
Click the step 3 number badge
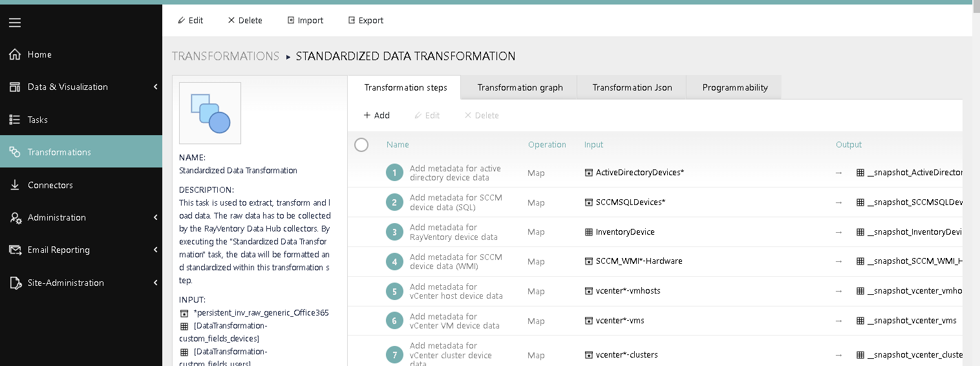tap(394, 232)
